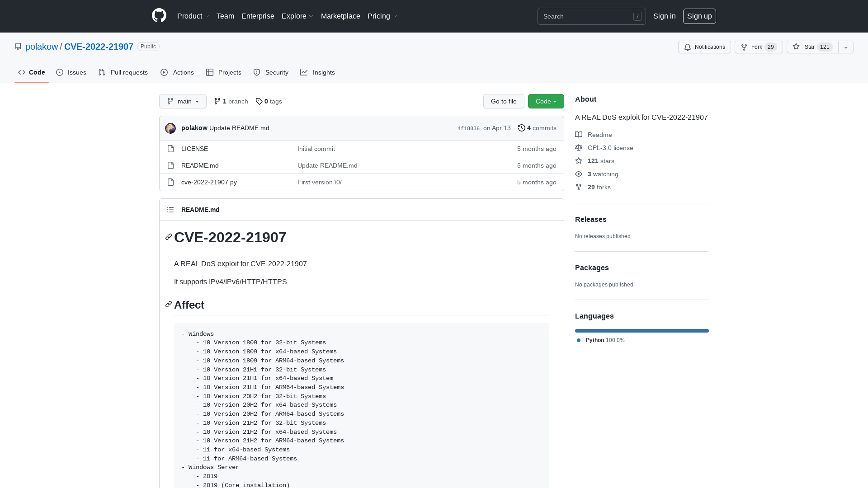Click the Sign up button
This screenshot has width=868, height=488.
pyautogui.click(x=699, y=16)
